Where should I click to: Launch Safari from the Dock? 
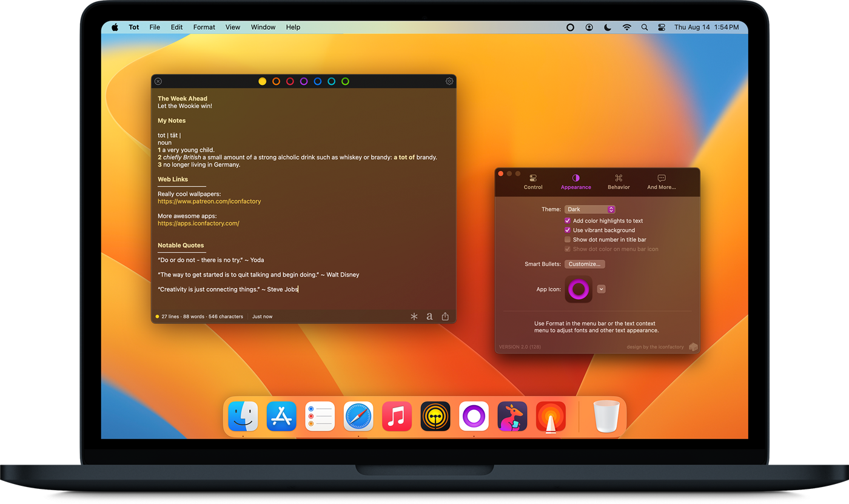pyautogui.click(x=358, y=416)
